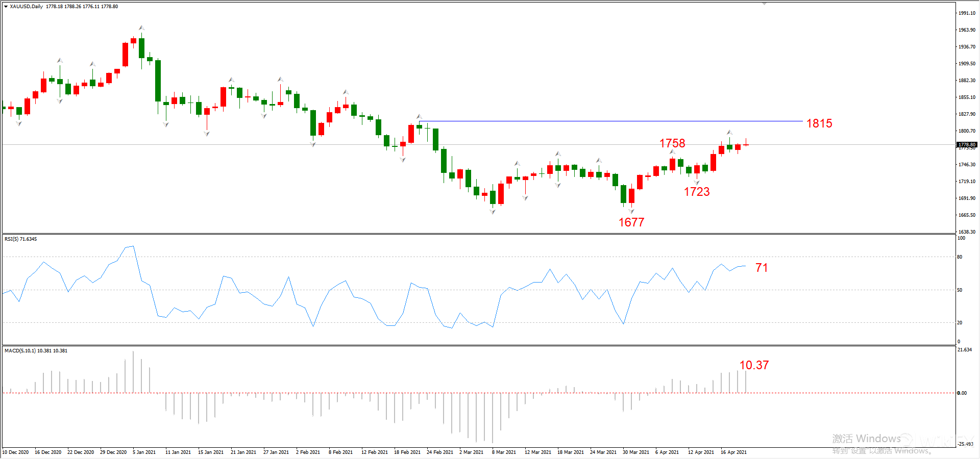This screenshot has height=459, width=980.
Task: Click the 1638.30 price axis label
Action: [x=967, y=232]
